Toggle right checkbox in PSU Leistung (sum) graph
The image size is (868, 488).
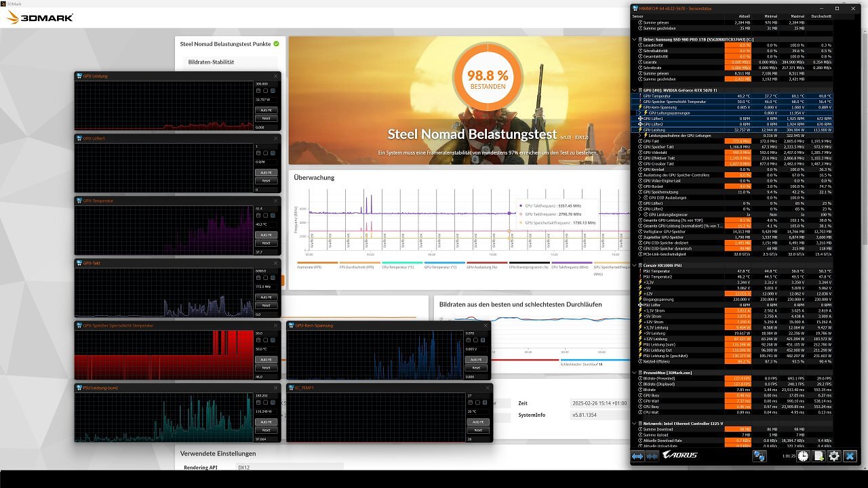[273, 402]
